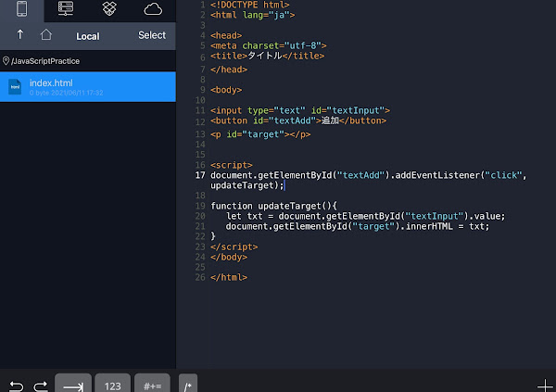The height and width of the screenshot is (392, 556).
Task: Tap the comment /* key
Action: tap(188, 384)
